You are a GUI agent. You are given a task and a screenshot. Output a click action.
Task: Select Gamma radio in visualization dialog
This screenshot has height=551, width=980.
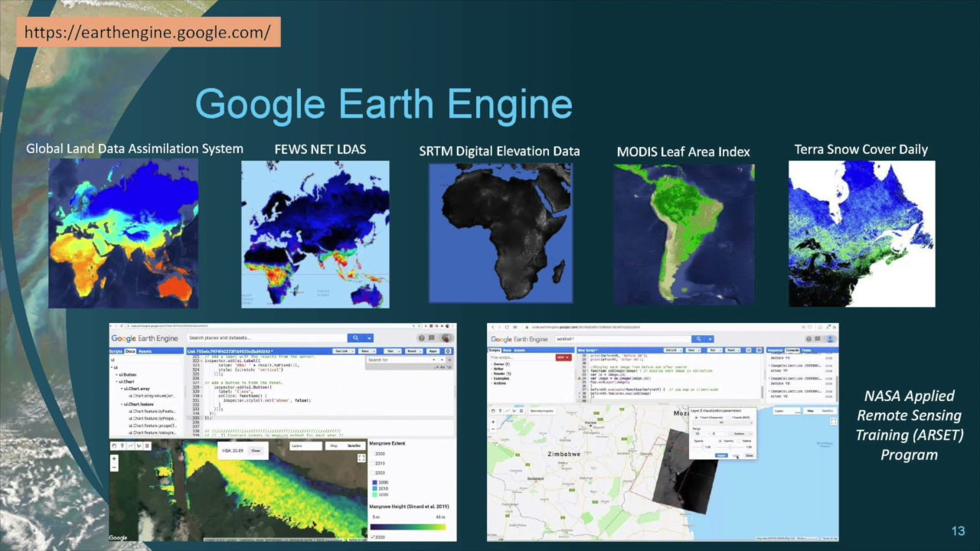click(x=720, y=441)
